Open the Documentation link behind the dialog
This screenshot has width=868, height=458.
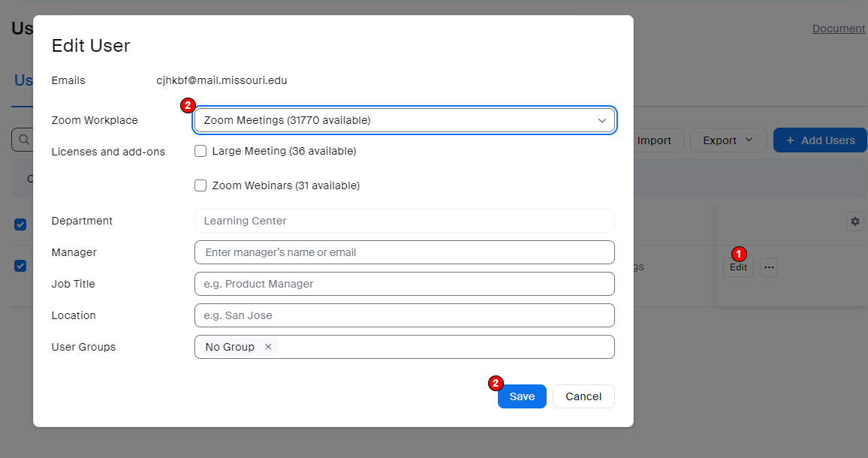point(839,29)
